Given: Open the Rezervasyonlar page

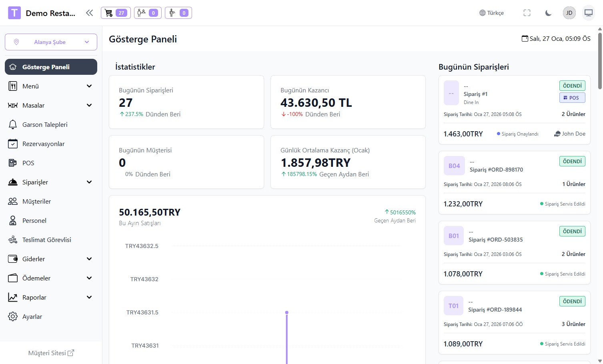Looking at the screenshot, I should 43,144.
